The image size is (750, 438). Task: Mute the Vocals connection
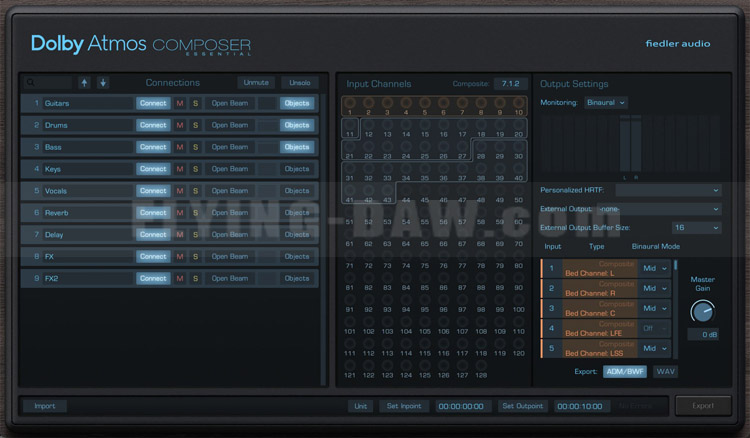pos(180,191)
